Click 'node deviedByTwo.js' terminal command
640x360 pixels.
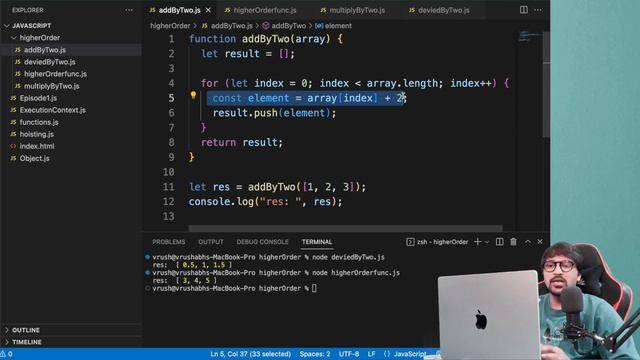[348, 257]
